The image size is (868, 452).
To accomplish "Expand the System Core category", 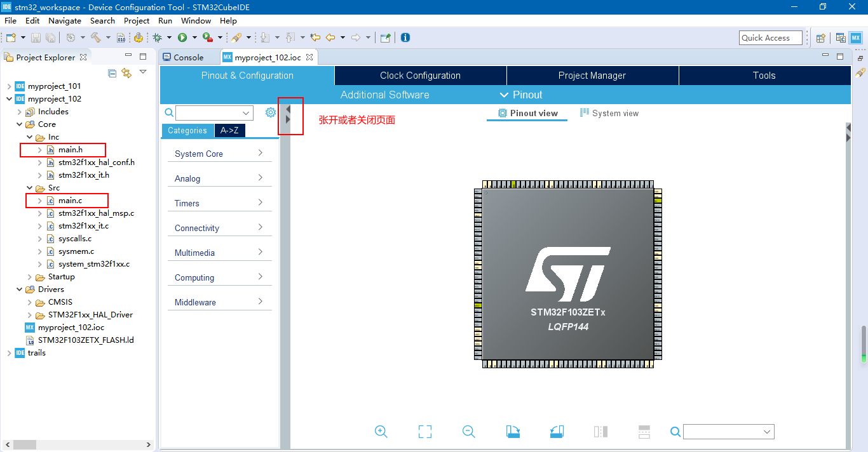I will click(x=219, y=153).
